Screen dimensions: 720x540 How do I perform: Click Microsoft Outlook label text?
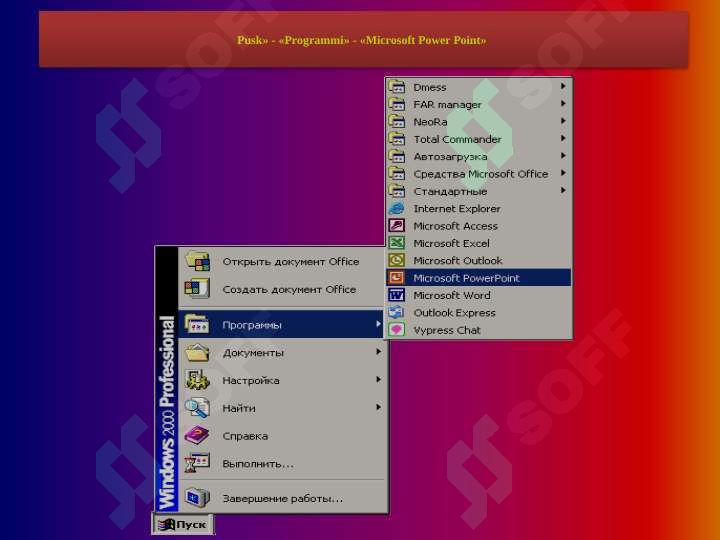[458, 260]
